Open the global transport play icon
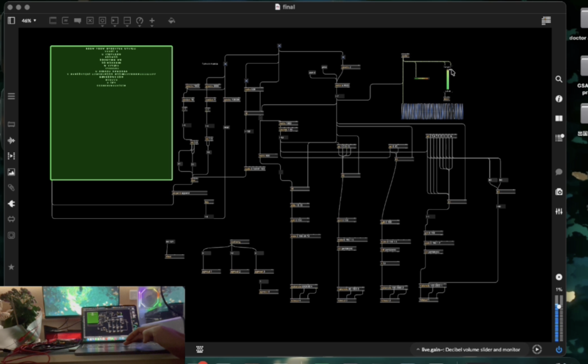 pyautogui.click(x=537, y=350)
